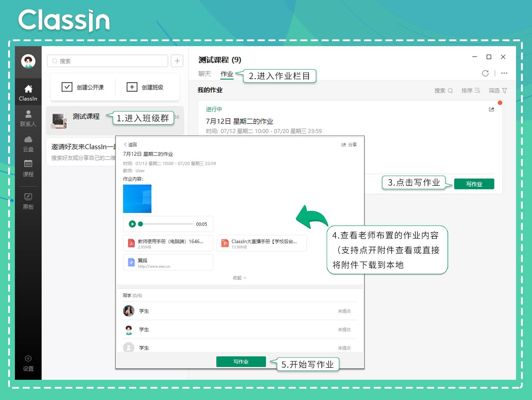Click 写作业 button on homework card
The height and width of the screenshot is (400, 532).
click(x=474, y=184)
